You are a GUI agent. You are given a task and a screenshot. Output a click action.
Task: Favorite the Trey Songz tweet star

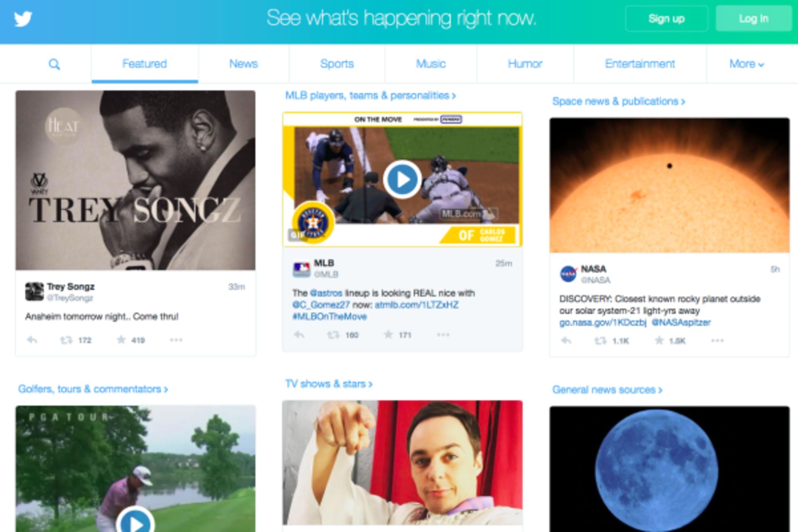(121, 340)
